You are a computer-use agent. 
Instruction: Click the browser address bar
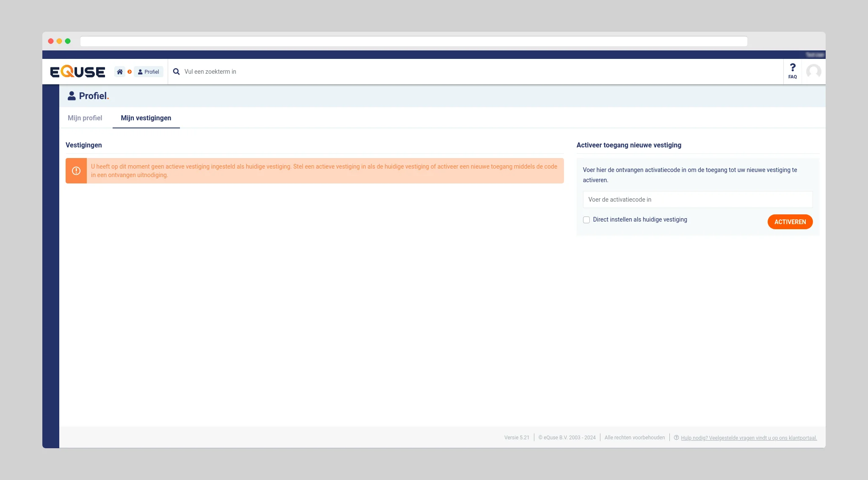pyautogui.click(x=413, y=41)
